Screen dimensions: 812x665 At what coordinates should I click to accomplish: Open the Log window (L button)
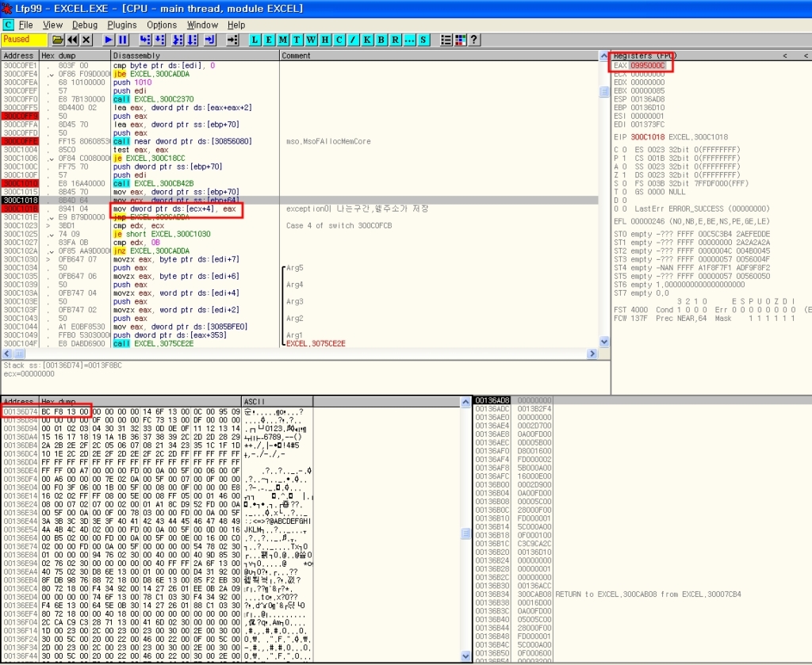(x=255, y=40)
